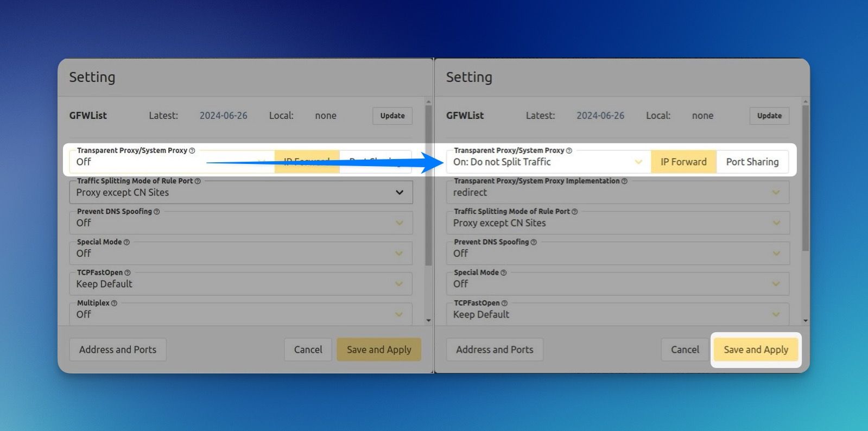Click the 2024-06-26 latest version link in right panel
Viewport: 868px width, 431px height.
click(600, 116)
